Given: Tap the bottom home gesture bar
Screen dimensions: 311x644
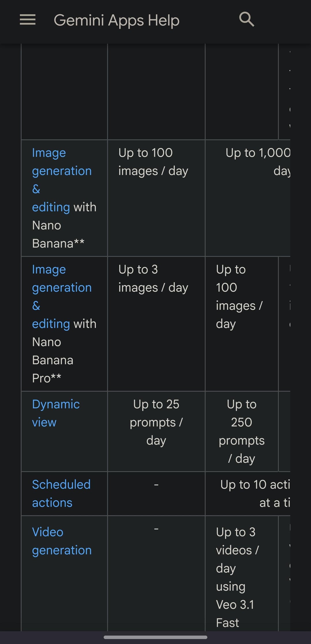Looking at the screenshot, I should (155, 637).
